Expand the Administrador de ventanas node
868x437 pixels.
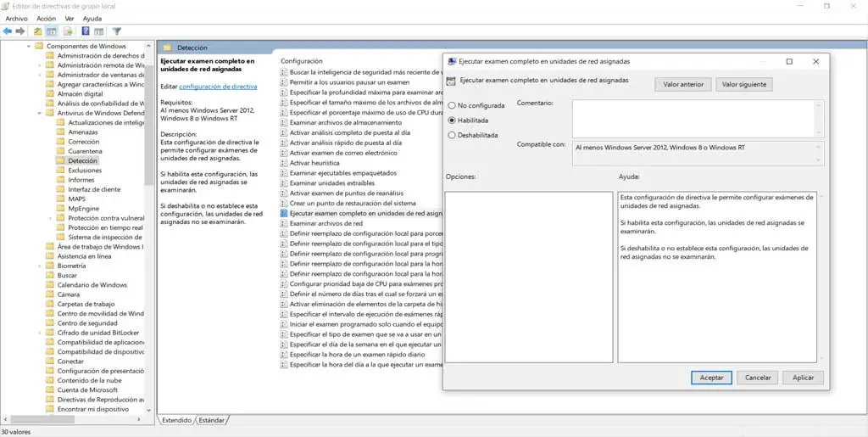(39, 75)
